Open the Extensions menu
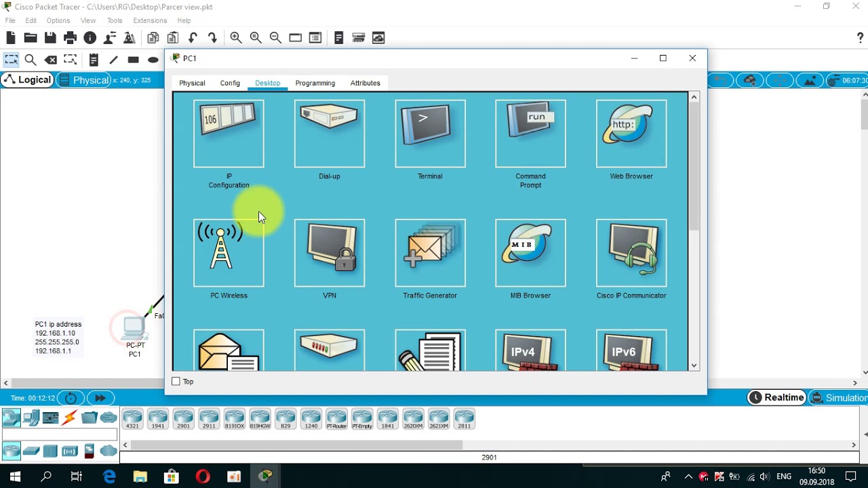Viewport: 868px width, 488px height. tap(150, 20)
